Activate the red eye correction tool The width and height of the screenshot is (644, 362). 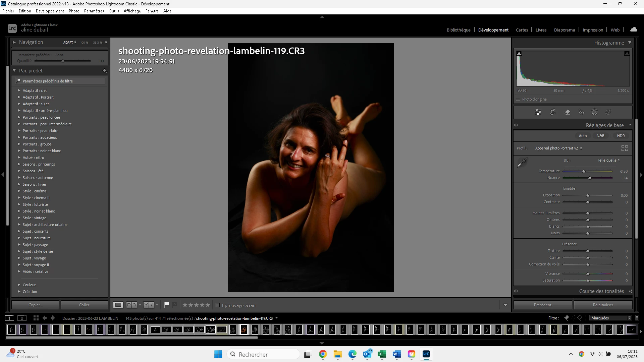(581, 112)
